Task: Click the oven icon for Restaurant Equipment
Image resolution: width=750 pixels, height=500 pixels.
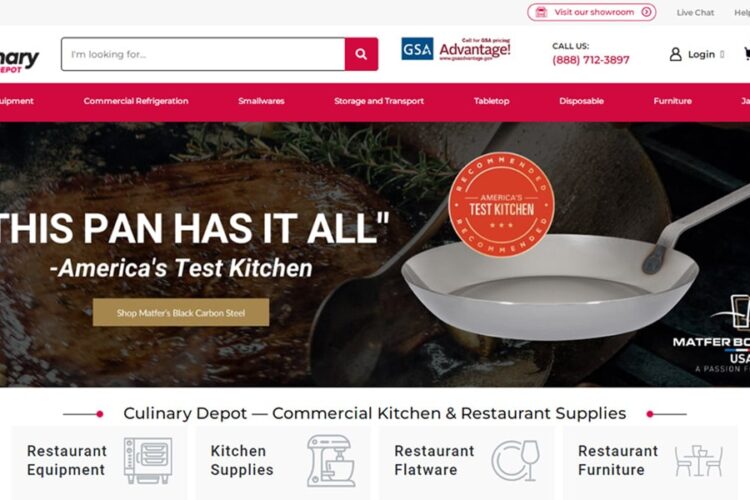Action: click(x=148, y=460)
